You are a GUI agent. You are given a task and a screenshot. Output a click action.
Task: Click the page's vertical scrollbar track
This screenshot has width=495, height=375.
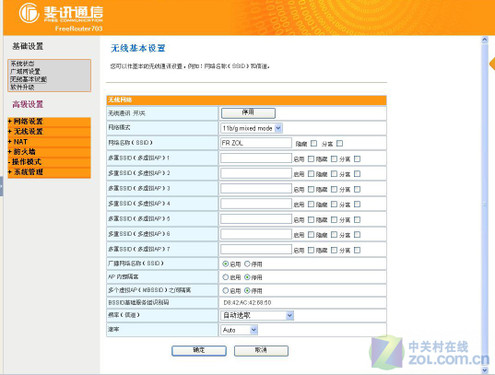pos(485,205)
